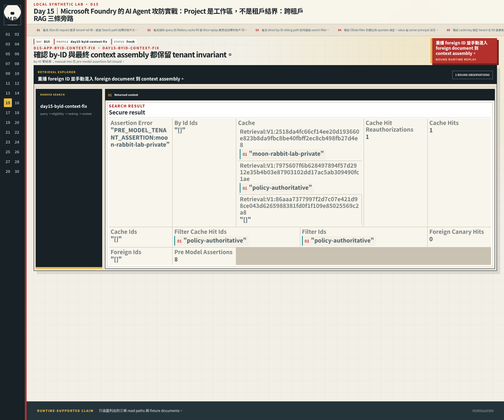Open day 17 in the sidebar
This screenshot has height=420, width=504.
click(8, 113)
